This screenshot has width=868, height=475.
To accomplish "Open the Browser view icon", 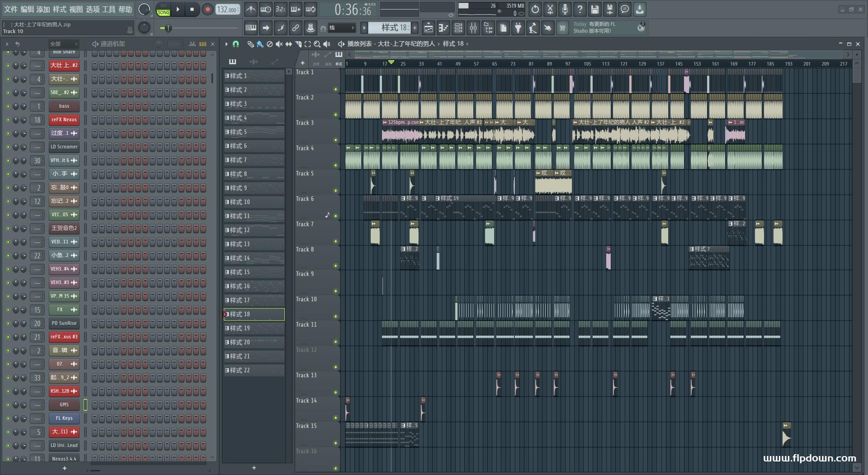I will pos(488,28).
